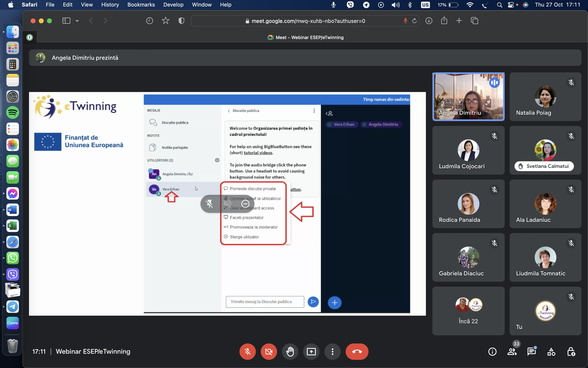Open WhatsApp from the Dock
Image resolution: width=588 pixels, height=368 pixels.
pos(13,258)
